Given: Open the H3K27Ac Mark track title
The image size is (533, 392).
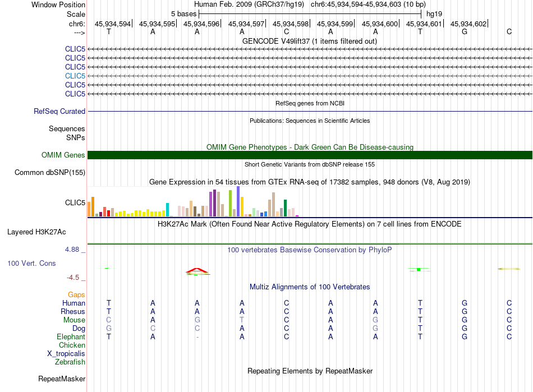Looking at the screenshot, I should coord(310,224).
